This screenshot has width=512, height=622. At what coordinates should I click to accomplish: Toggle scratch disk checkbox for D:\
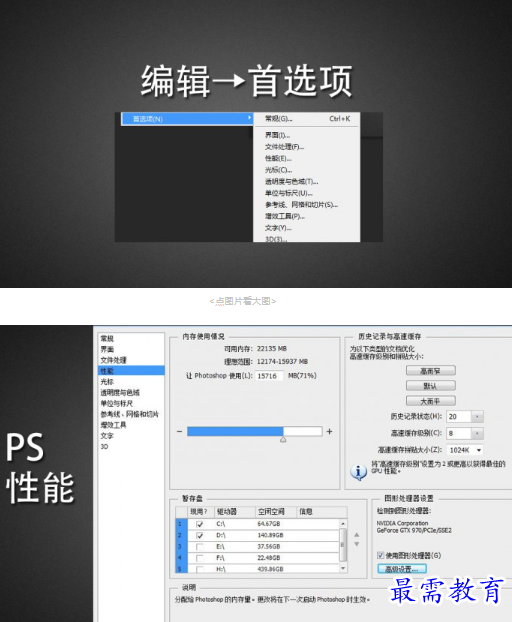(x=200, y=536)
